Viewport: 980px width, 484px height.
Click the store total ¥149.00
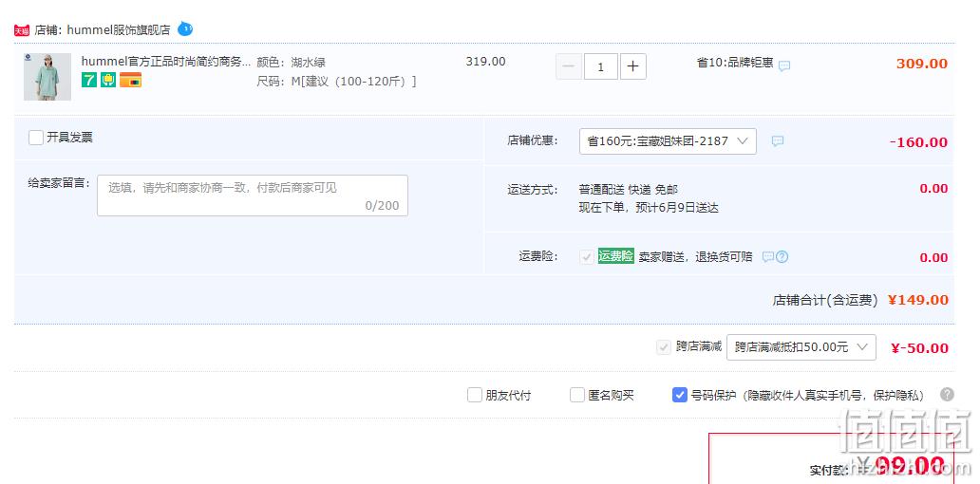918,300
